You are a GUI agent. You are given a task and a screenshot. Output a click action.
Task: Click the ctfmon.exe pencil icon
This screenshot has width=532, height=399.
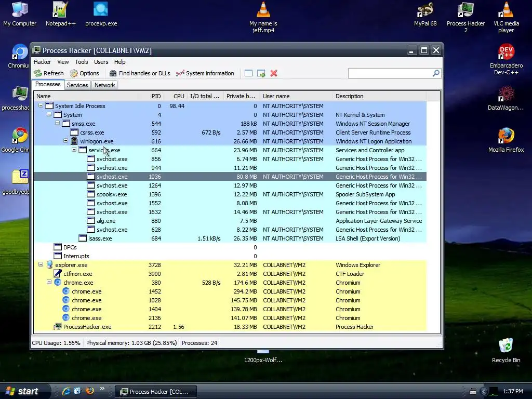58,273
